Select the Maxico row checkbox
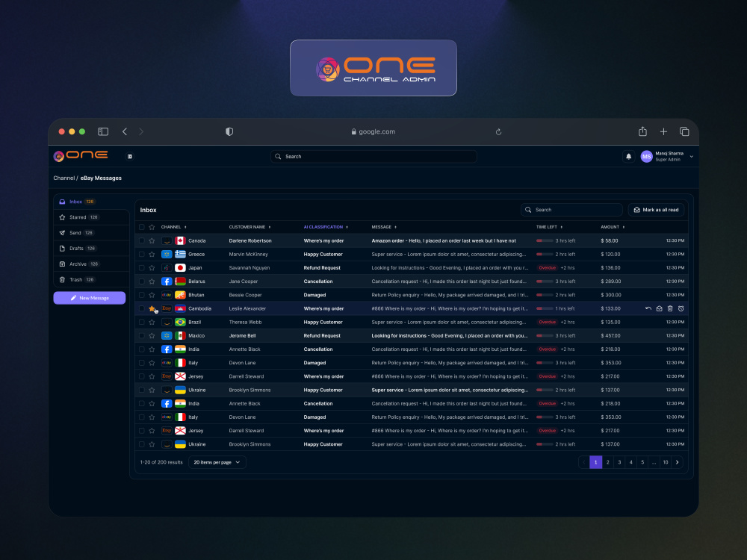The width and height of the screenshot is (747, 560). (x=141, y=336)
